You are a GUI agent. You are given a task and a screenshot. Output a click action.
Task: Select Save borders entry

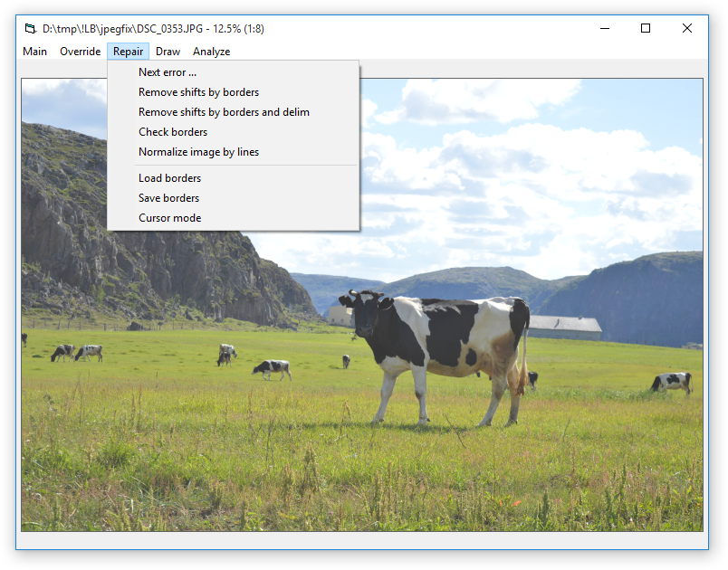(x=233, y=198)
